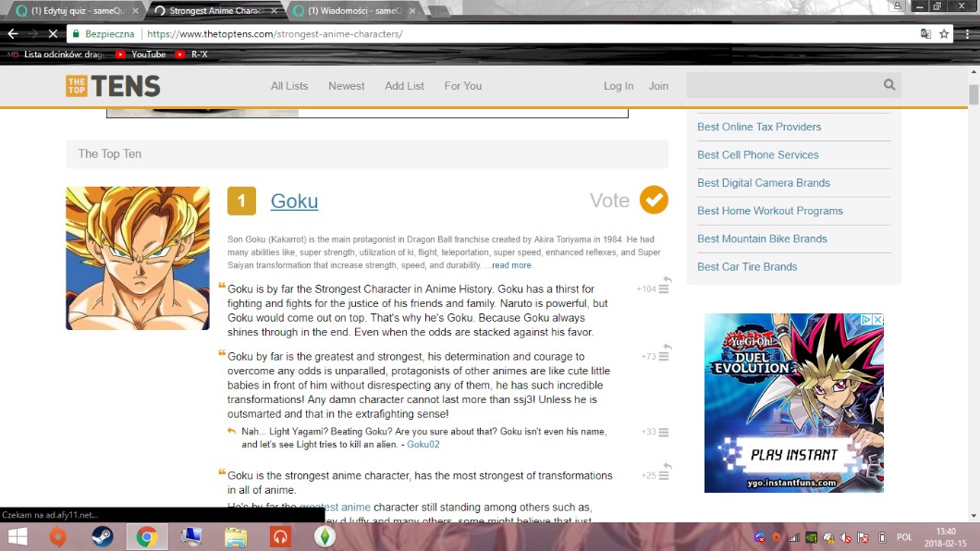Image resolution: width=980 pixels, height=551 pixels.
Task: Bookmark page with the star icon
Action: click(x=944, y=33)
